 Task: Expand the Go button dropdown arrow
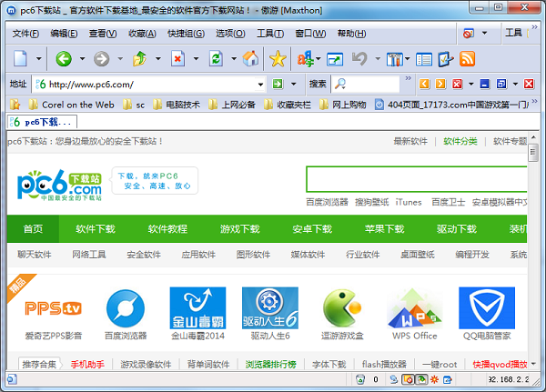tap(294, 84)
